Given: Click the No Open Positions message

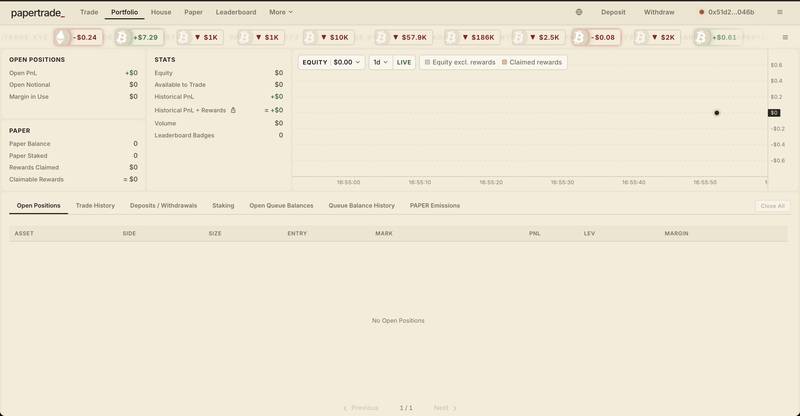Looking at the screenshot, I should coord(398,321).
